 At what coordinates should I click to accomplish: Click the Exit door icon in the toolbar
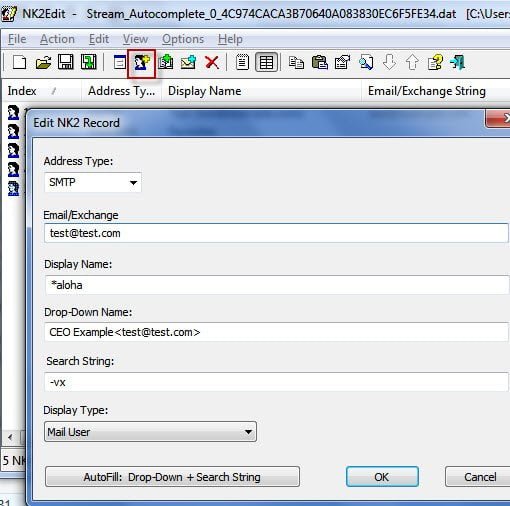[458, 62]
